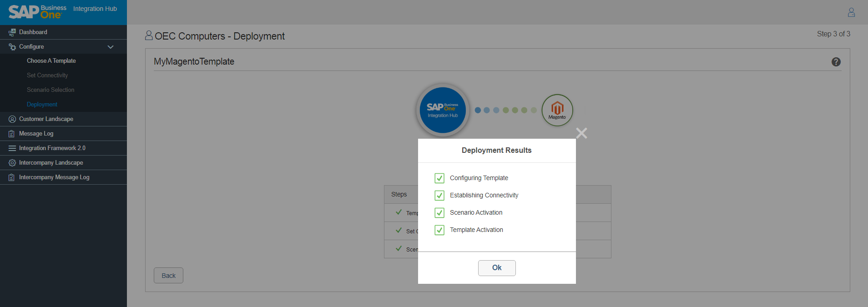Click the Dashboard icon in sidebar
This screenshot has height=307, width=868.
(x=12, y=32)
